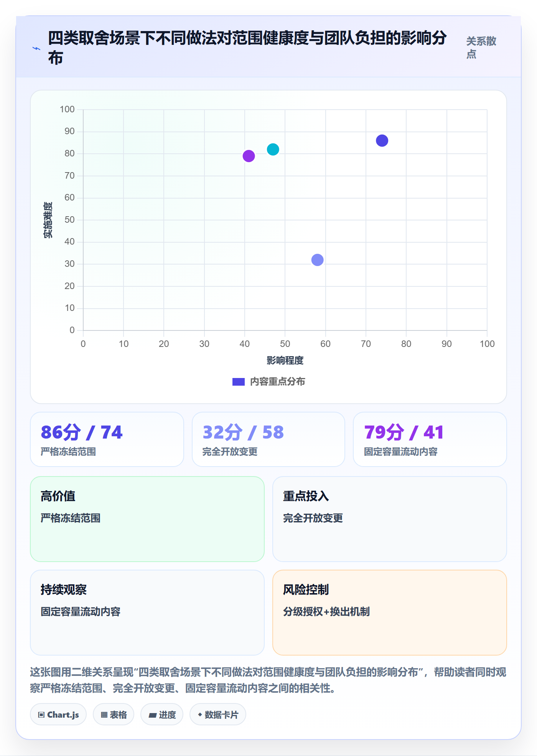Select the 高价值 quadrant card

[x=147, y=519]
